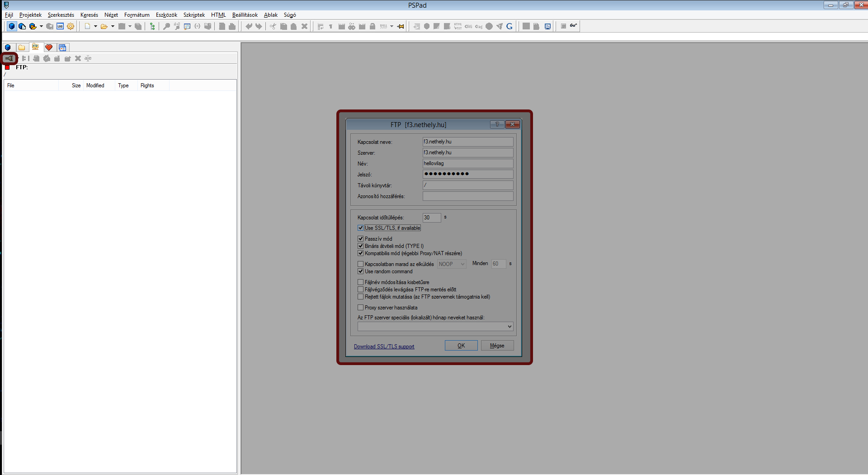The height and width of the screenshot is (475, 868).
Task: Uncheck Use SSL/TLS, if available
Action: pos(361,228)
